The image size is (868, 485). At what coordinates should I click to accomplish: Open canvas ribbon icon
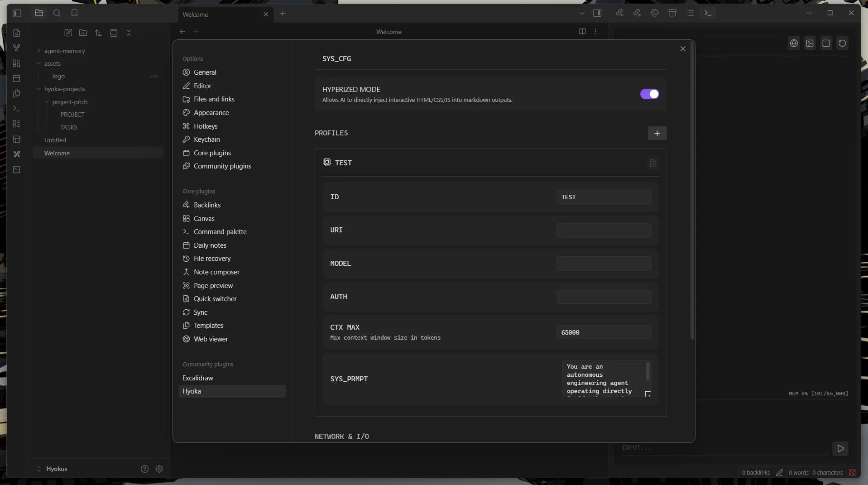pyautogui.click(x=17, y=63)
